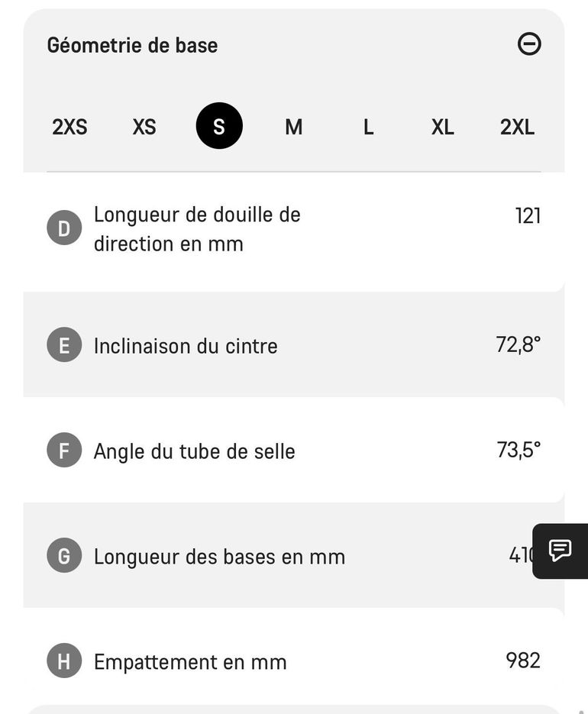Click the F badge for seat tube angle
The image size is (588, 714).
coord(64,450)
